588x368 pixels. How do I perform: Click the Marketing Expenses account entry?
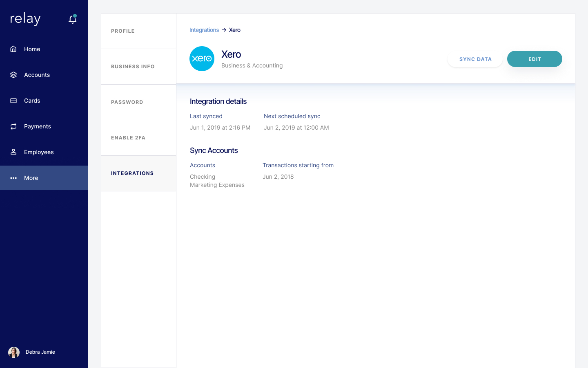coord(217,185)
